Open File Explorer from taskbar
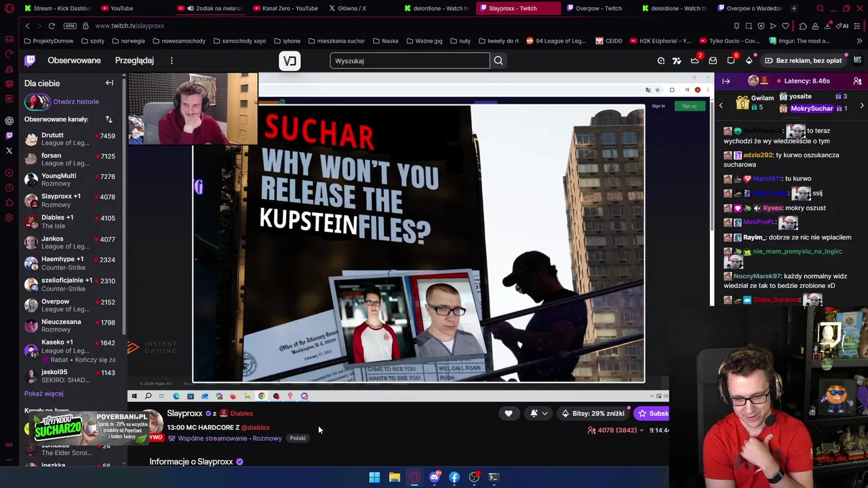Image resolution: width=868 pixels, height=488 pixels. click(x=394, y=477)
